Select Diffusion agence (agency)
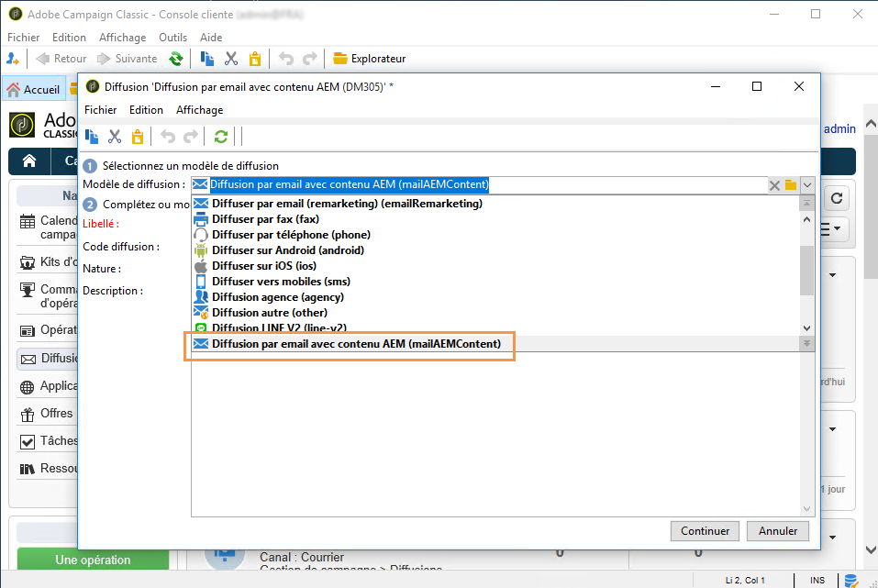This screenshot has width=878, height=588. point(278,297)
